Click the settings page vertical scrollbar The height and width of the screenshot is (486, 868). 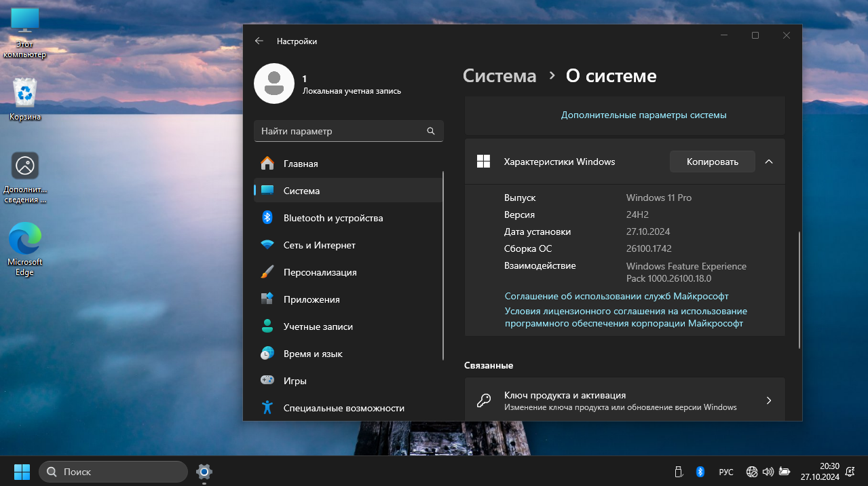click(799, 291)
